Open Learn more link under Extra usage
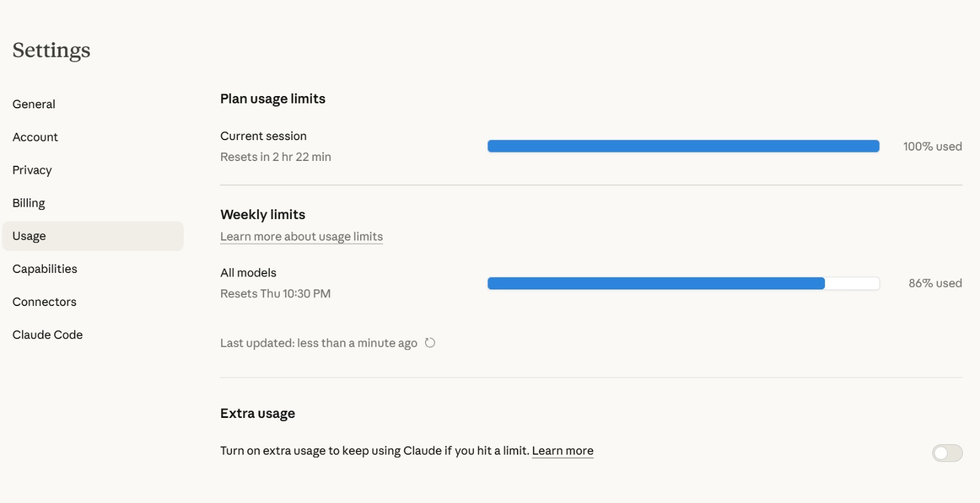This screenshot has width=980, height=503. point(562,450)
